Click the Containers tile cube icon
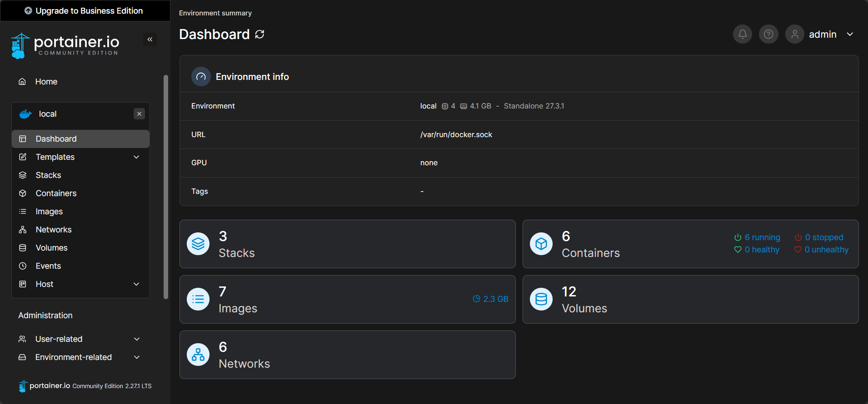Image resolution: width=868 pixels, height=404 pixels. coord(541,244)
